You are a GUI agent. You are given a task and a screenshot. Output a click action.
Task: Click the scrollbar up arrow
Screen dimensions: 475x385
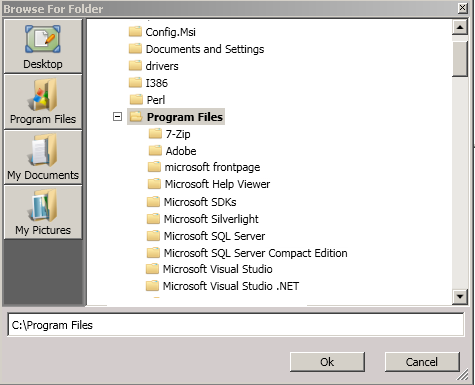pyautogui.click(x=460, y=27)
